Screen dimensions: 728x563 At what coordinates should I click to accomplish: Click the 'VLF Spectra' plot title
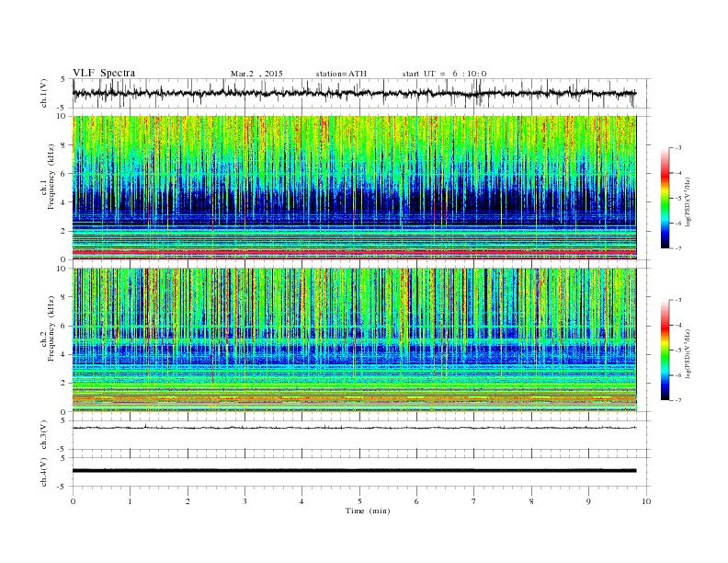tap(104, 73)
